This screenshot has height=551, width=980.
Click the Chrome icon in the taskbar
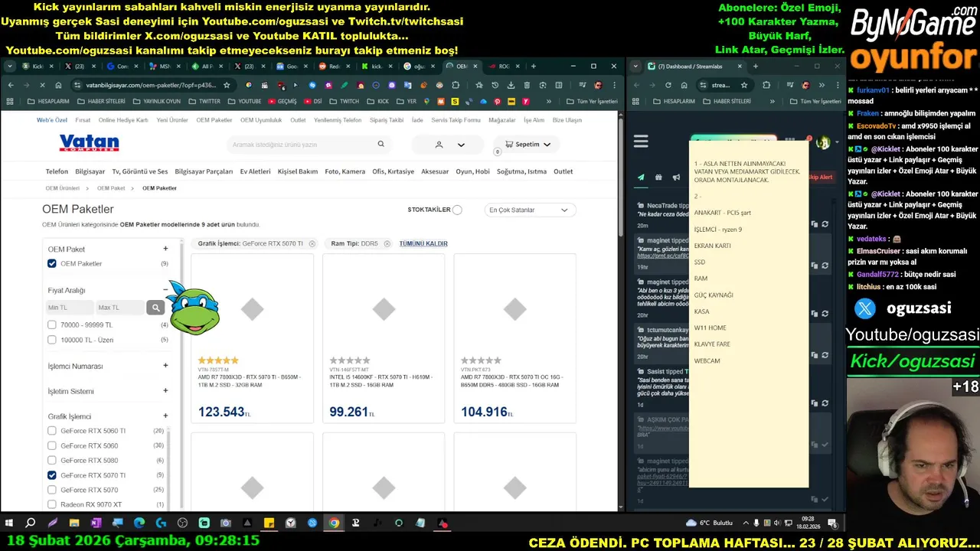coord(334,523)
